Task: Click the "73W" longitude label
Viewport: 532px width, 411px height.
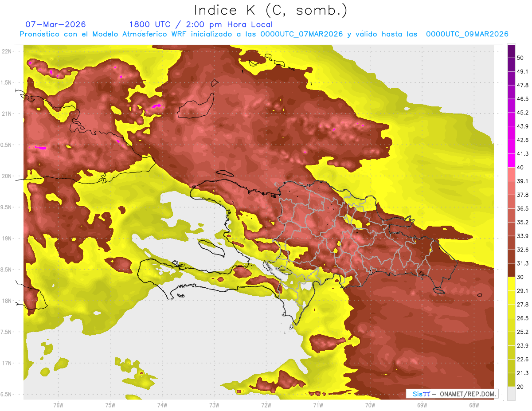Action: point(214,405)
